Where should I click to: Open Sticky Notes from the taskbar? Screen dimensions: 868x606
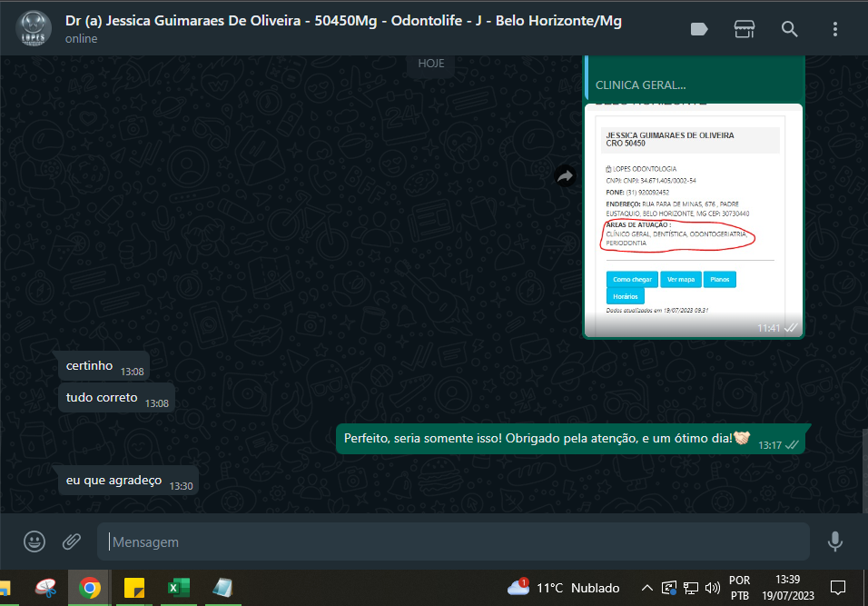coord(133,588)
